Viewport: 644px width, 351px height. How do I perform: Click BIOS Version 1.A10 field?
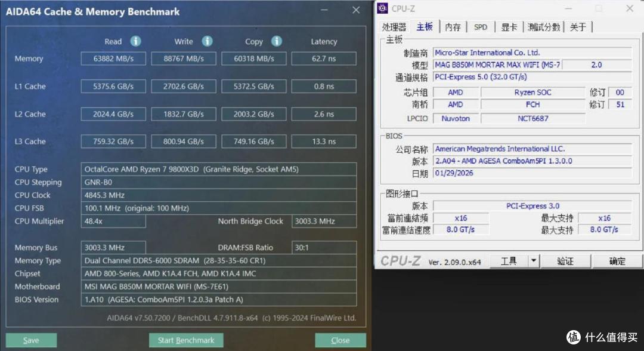tap(219, 300)
